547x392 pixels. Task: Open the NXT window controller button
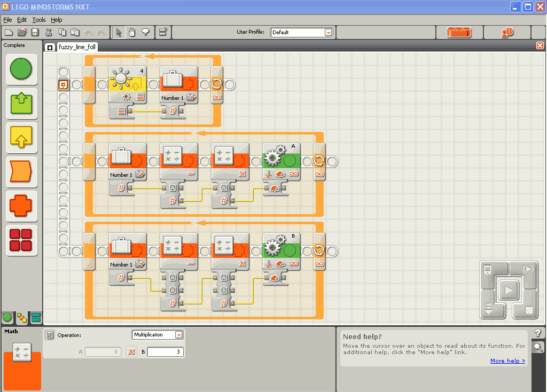(x=488, y=270)
